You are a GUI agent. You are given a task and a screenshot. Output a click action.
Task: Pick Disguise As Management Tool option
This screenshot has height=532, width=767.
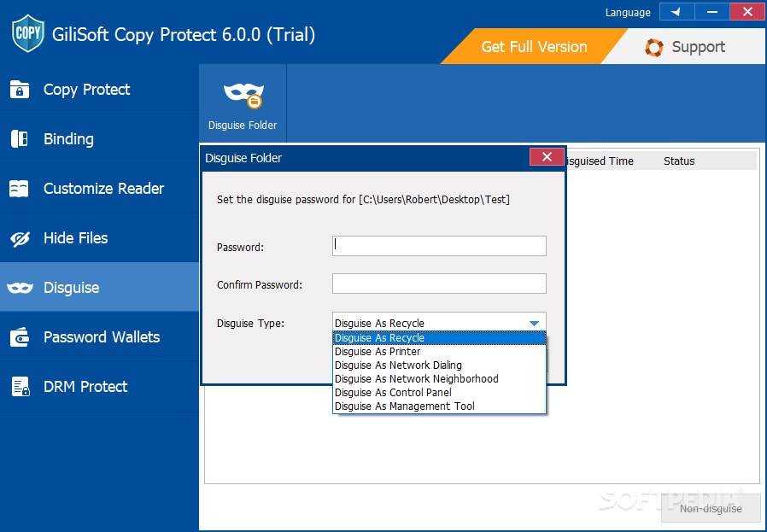439,406
